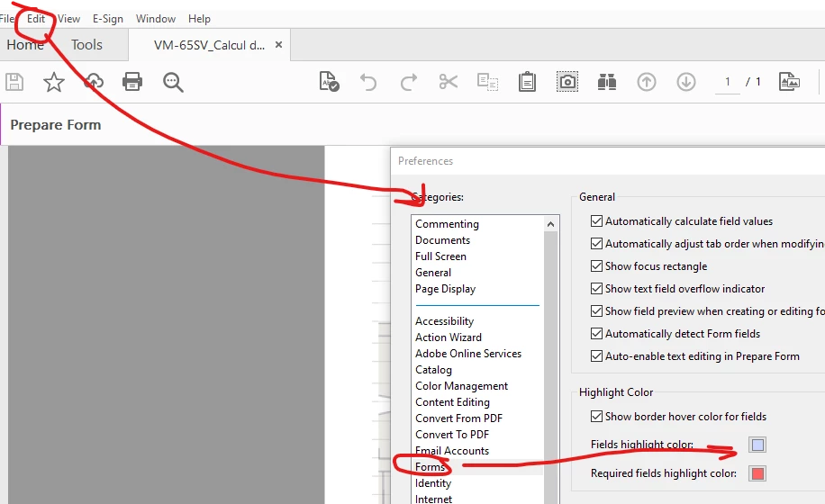Open the Help menu
The height and width of the screenshot is (504, 825).
pos(199,19)
